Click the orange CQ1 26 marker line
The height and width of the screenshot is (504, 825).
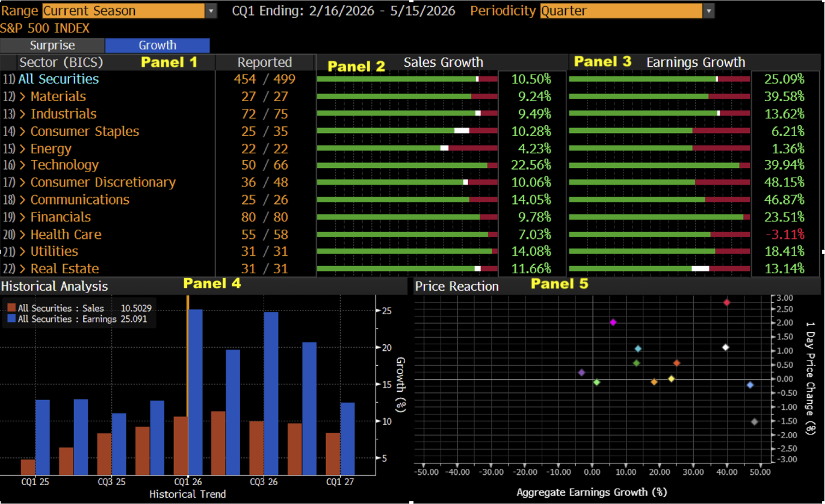tap(188, 385)
